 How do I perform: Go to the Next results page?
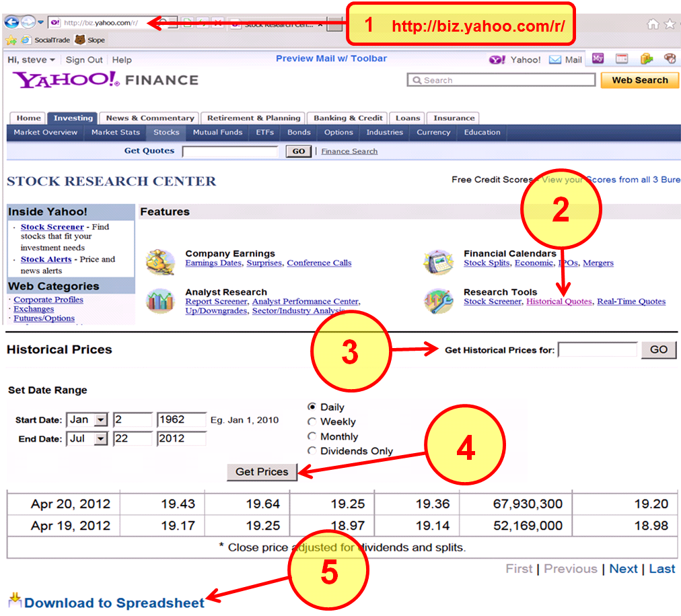[623, 569]
